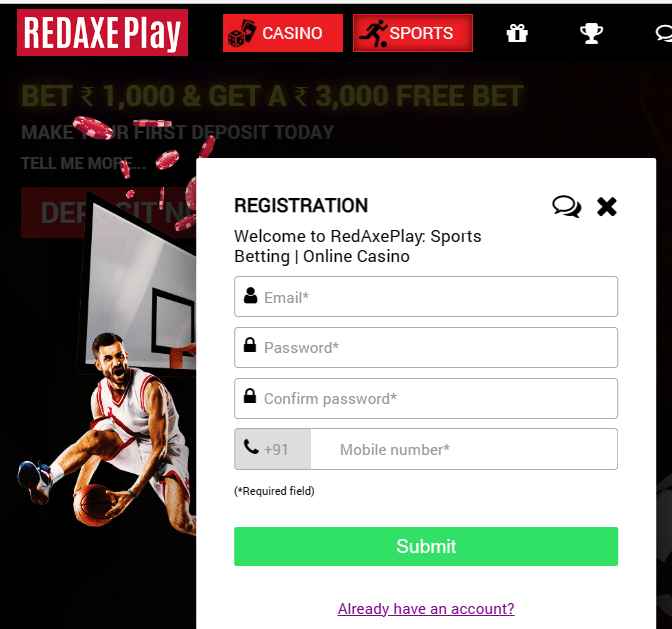672x629 pixels.
Task: Click the lock icon in Password field
Action: coord(250,344)
